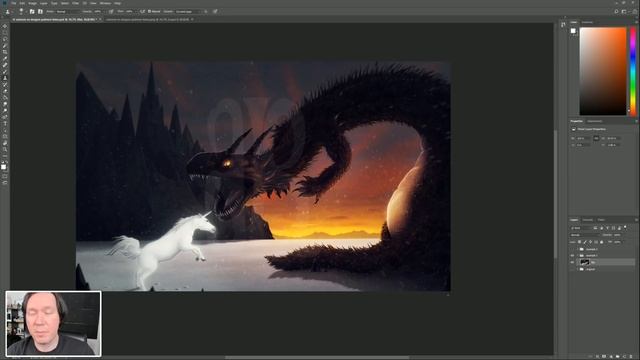Select the Rectangular Marquee tool
The width and height of the screenshot is (640, 360).
coord(5,33)
